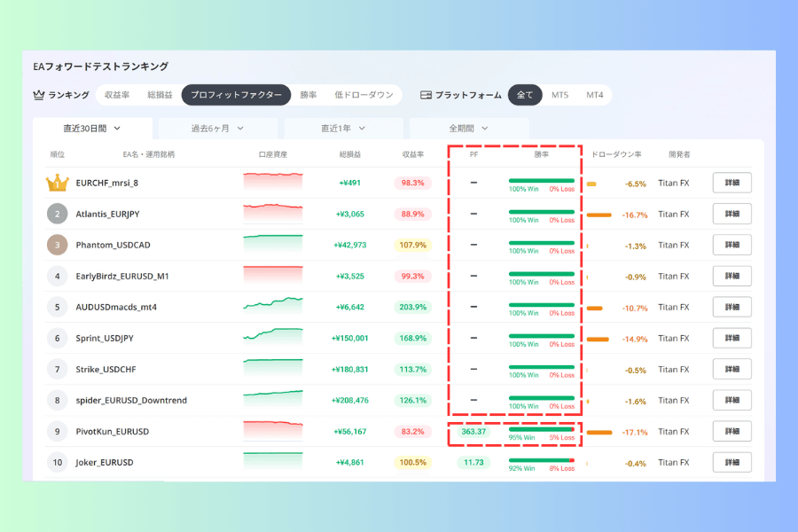Click the rank 9 number badge

coord(58,431)
